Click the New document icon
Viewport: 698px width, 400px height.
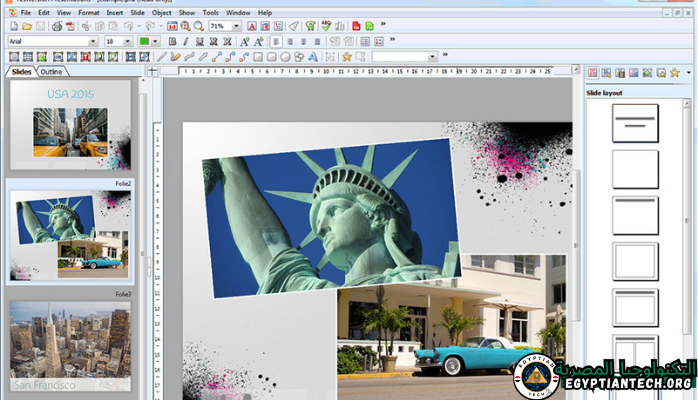12,25
